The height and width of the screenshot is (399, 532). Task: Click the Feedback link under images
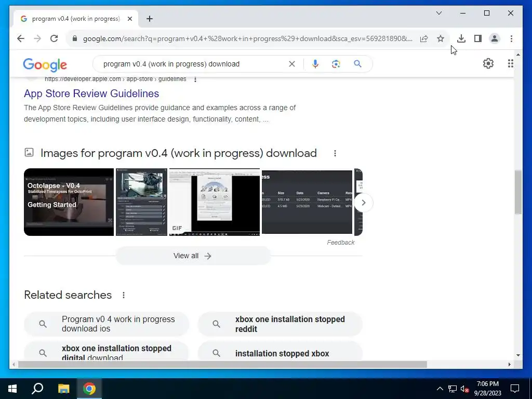pyautogui.click(x=341, y=243)
